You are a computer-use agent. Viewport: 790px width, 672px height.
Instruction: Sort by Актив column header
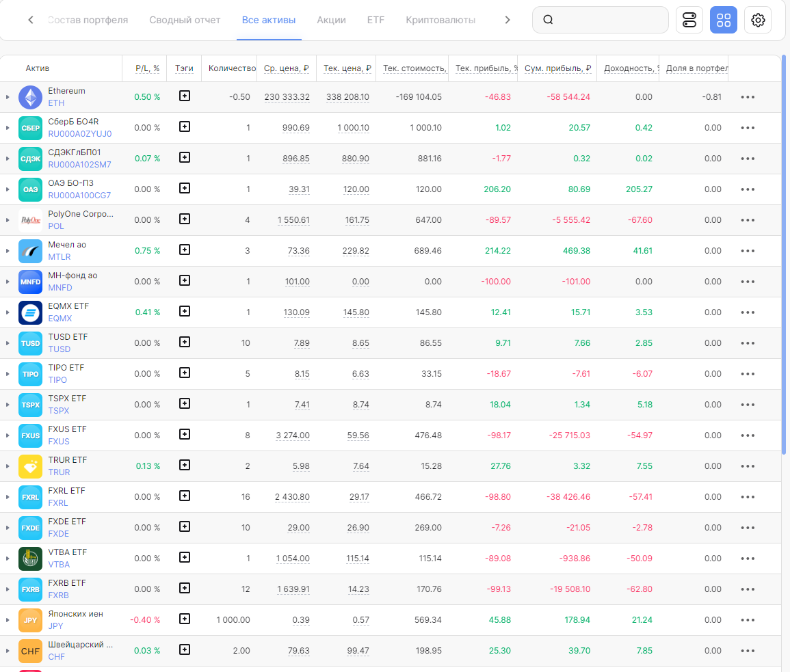tap(38, 68)
